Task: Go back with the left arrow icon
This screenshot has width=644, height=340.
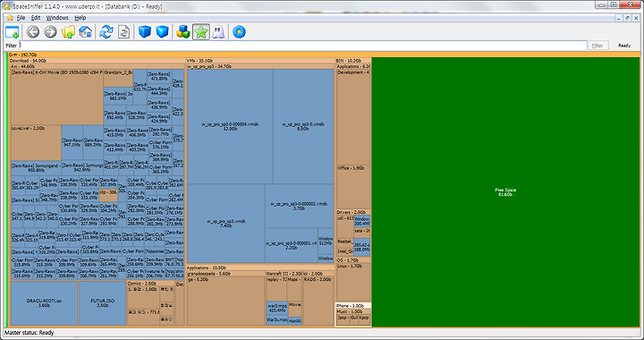Action: [x=33, y=32]
